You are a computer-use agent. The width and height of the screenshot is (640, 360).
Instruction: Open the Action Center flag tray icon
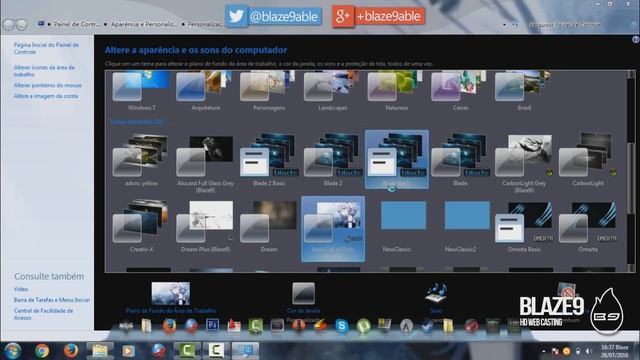click(555, 351)
